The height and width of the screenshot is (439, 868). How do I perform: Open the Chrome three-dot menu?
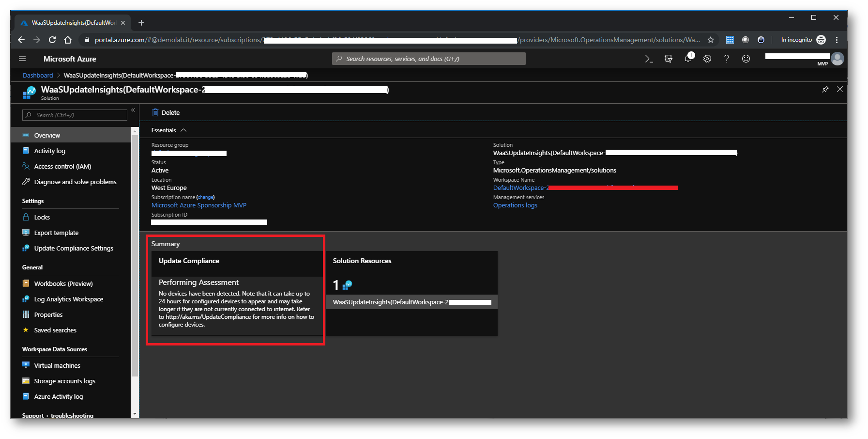point(837,40)
